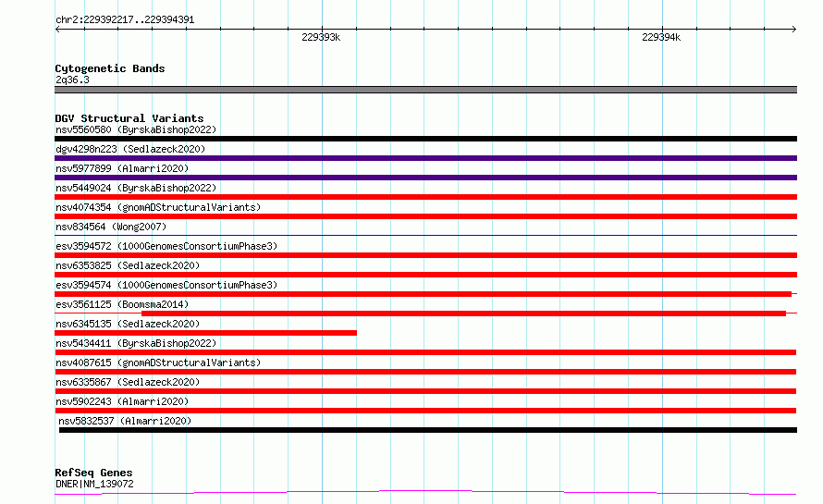This screenshot has height=504, width=823.
Task: Click red bar under nsv5434411
Action: [425, 352]
